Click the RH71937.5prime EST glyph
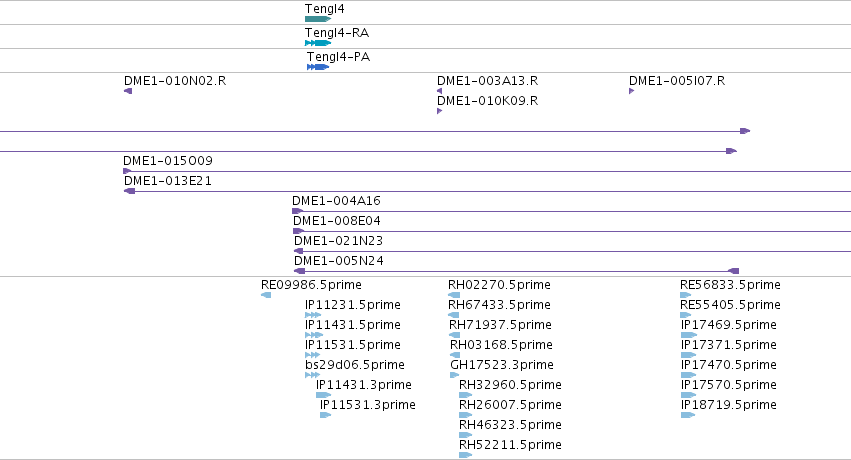Viewport: 851px width, 460px height. coord(455,335)
